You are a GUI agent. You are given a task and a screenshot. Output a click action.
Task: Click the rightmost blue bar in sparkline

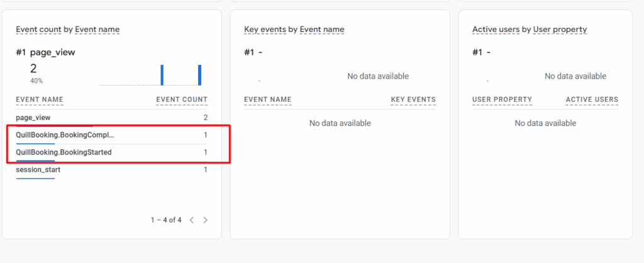click(x=200, y=75)
